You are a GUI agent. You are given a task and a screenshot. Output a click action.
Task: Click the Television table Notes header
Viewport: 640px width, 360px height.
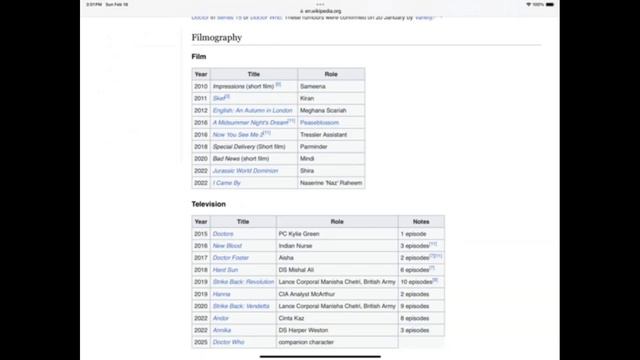[421, 222]
